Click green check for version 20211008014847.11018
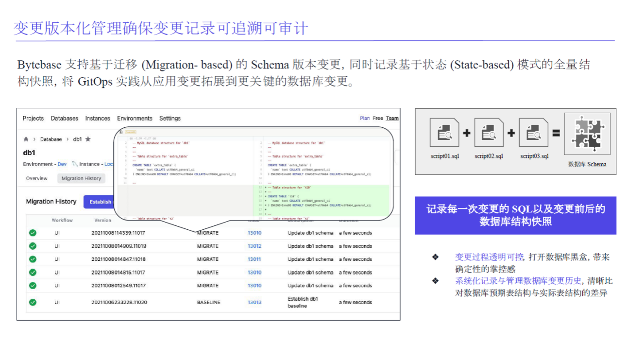This screenshot has height=343, width=644. pyautogui.click(x=33, y=259)
